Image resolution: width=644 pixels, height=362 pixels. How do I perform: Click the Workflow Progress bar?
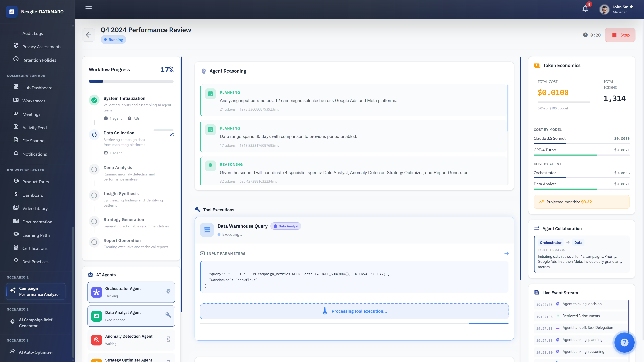pos(131,81)
